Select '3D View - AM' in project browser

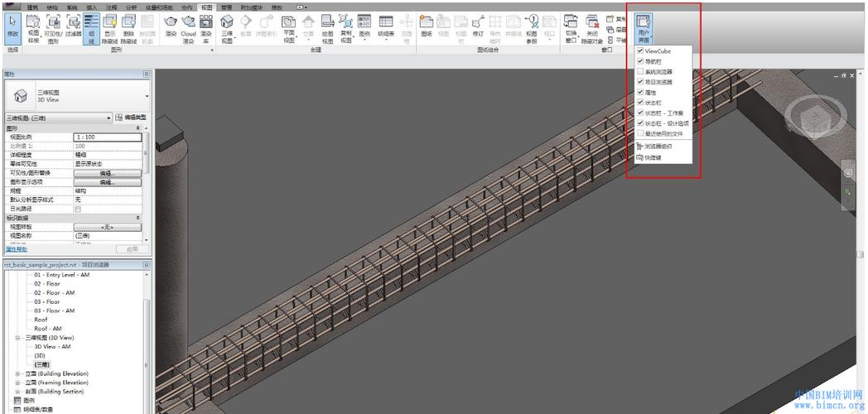coord(52,346)
